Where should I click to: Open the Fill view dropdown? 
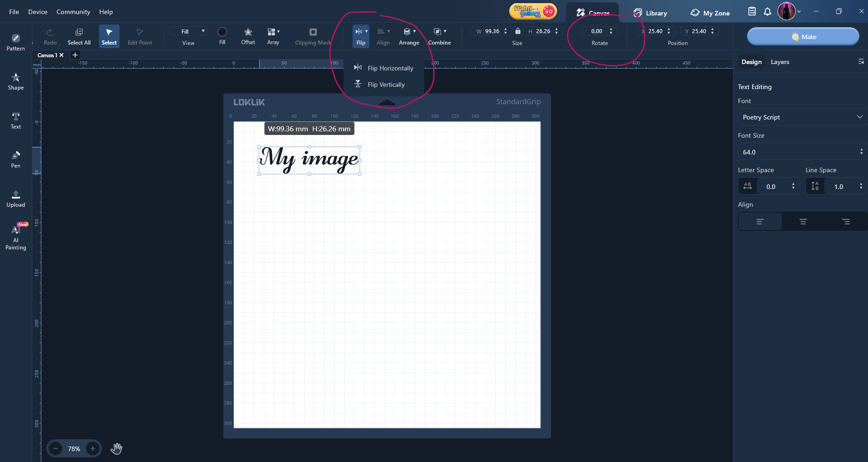pos(188,31)
